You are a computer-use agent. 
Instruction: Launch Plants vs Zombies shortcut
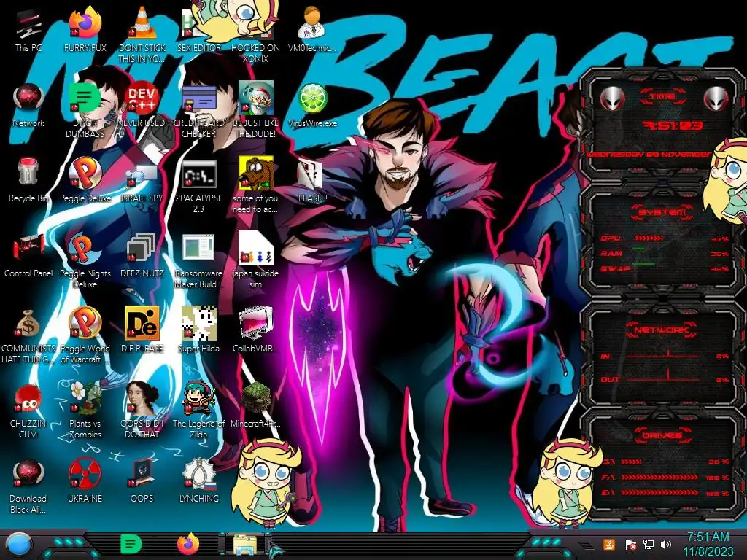pos(85,399)
